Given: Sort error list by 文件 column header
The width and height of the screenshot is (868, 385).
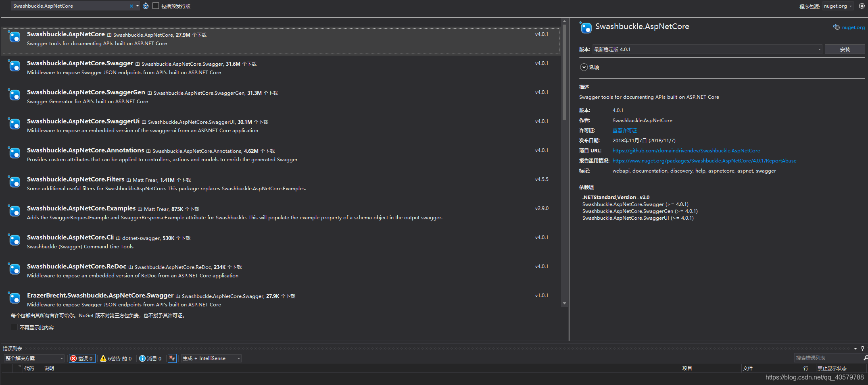Looking at the screenshot, I should (x=748, y=368).
